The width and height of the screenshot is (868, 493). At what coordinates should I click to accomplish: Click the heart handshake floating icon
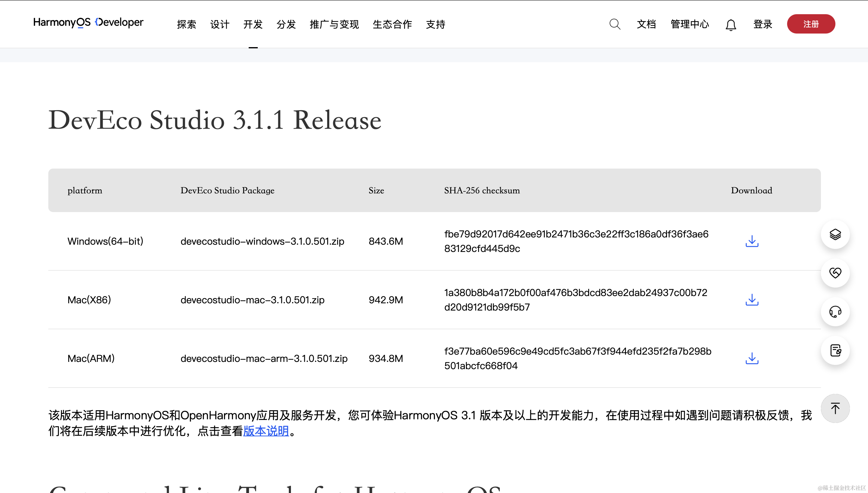point(835,273)
